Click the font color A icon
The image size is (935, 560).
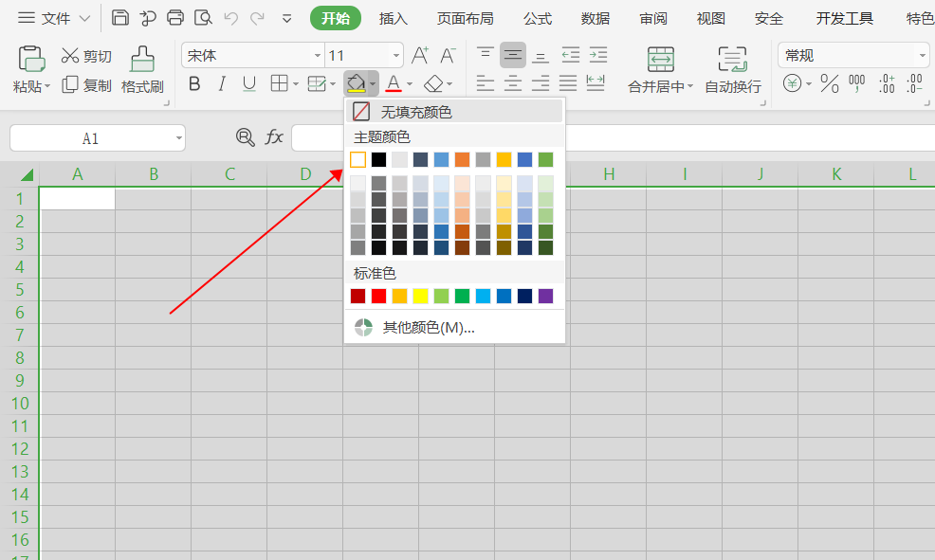pos(393,83)
